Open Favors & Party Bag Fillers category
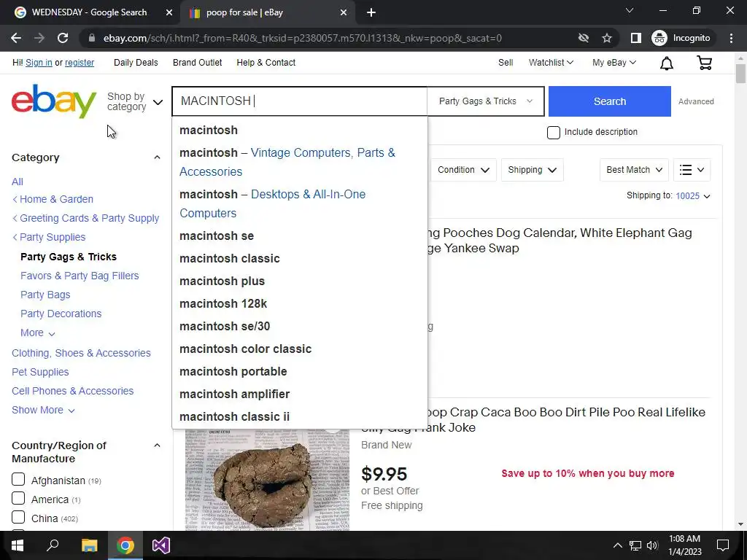 [80, 276]
